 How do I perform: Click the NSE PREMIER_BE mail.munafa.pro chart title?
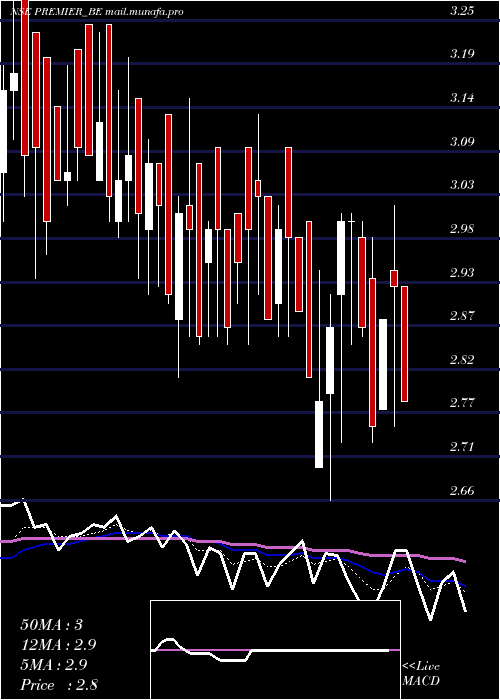pos(97,12)
